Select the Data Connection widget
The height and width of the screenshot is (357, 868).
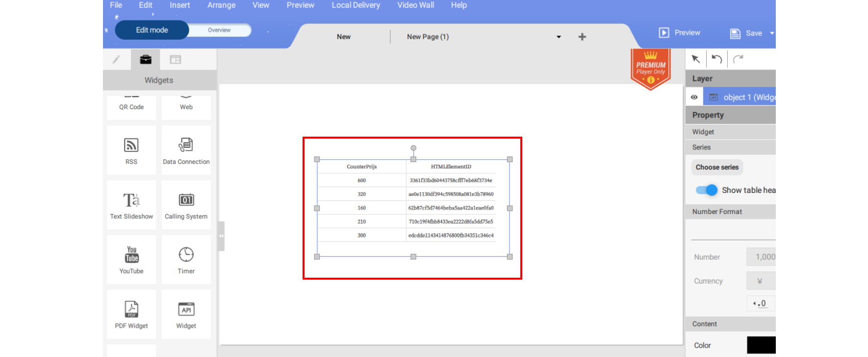pyautogui.click(x=186, y=150)
